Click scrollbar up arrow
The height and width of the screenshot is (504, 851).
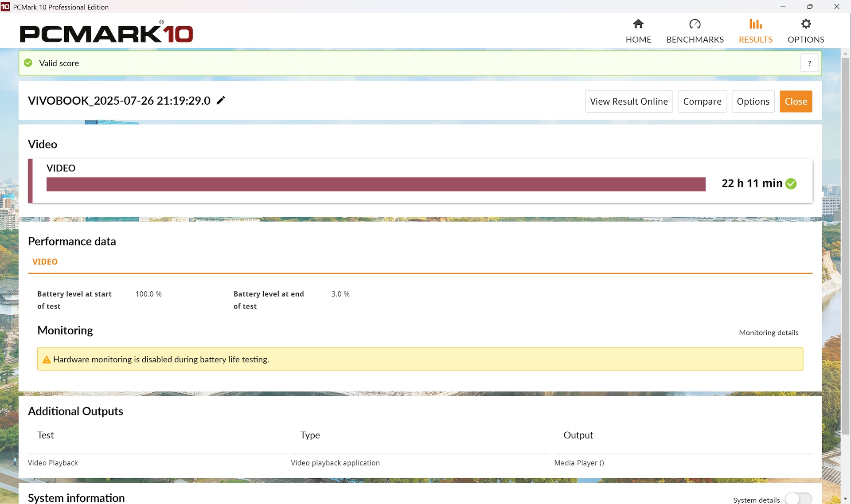tap(846, 53)
